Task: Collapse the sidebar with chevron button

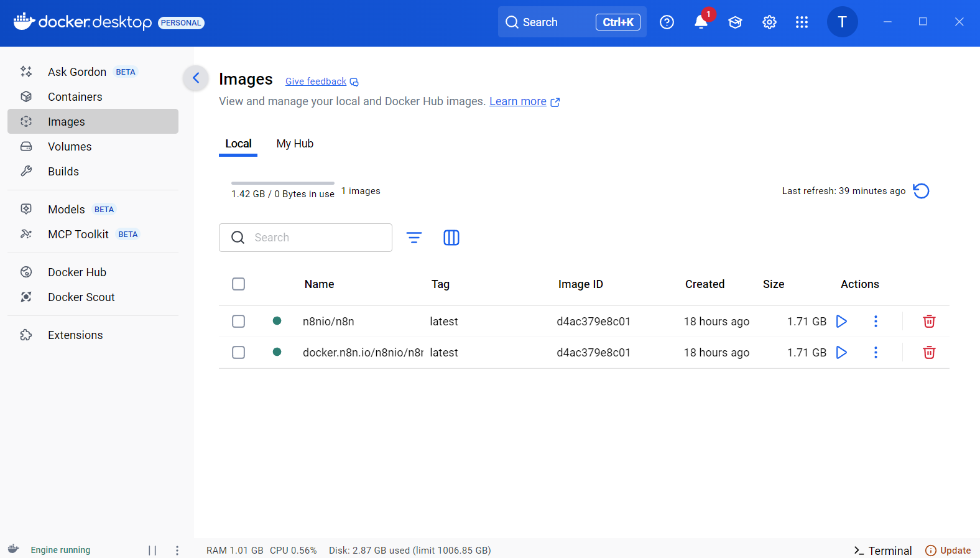Action: 196,78
